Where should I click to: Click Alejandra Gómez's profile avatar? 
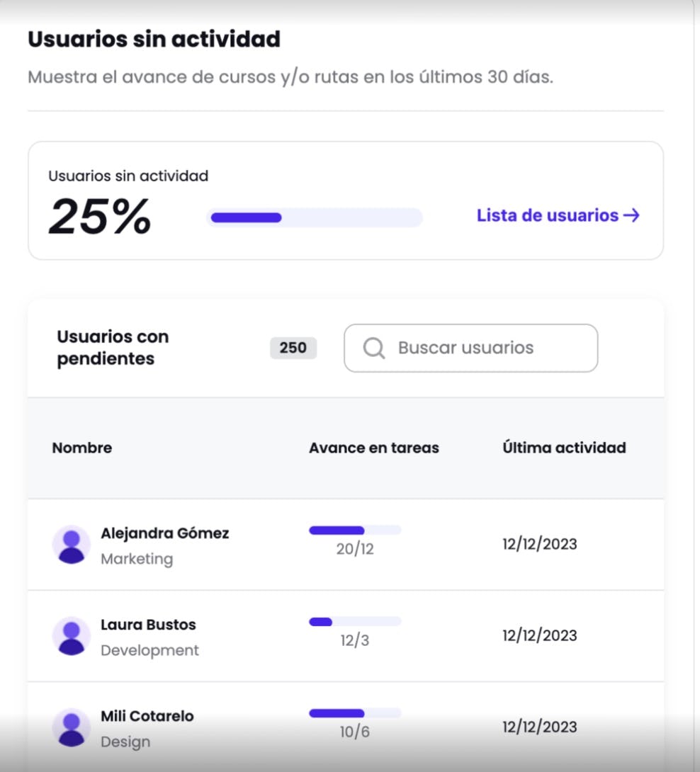(71, 544)
